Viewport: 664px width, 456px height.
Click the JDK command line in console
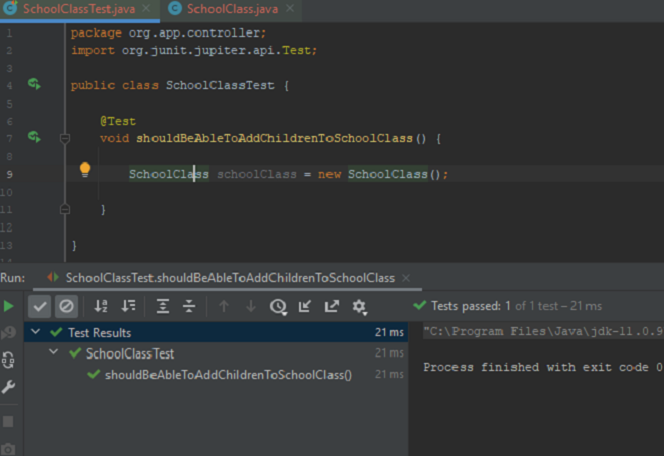(543, 331)
